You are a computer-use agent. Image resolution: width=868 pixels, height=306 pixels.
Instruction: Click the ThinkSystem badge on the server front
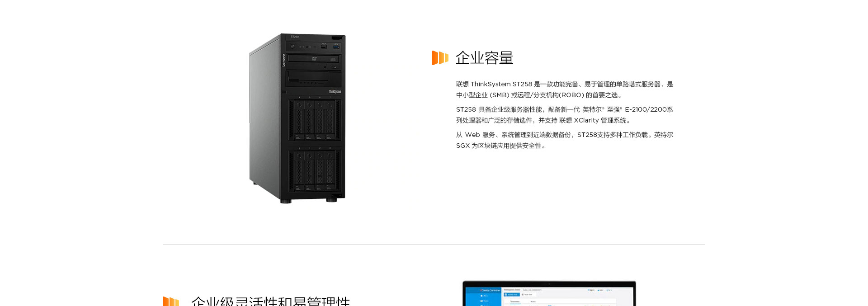[335, 92]
